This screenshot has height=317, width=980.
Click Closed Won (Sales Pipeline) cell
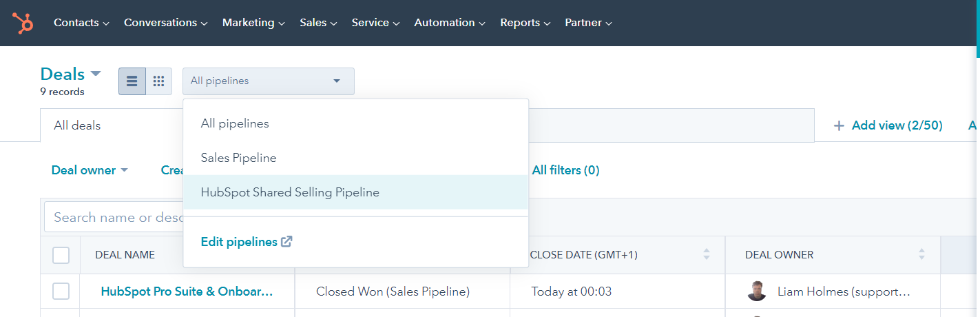click(x=393, y=292)
